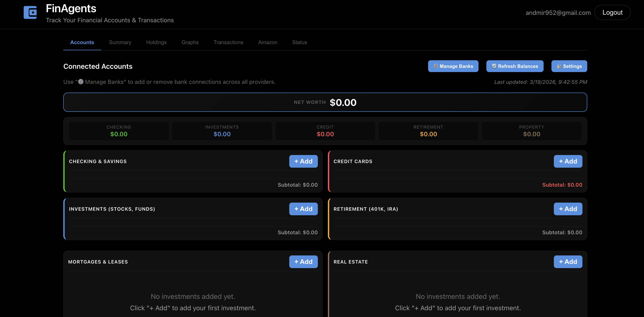The height and width of the screenshot is (317, 644).
Task: Add a Checking & Savings account
Action: 303,161
